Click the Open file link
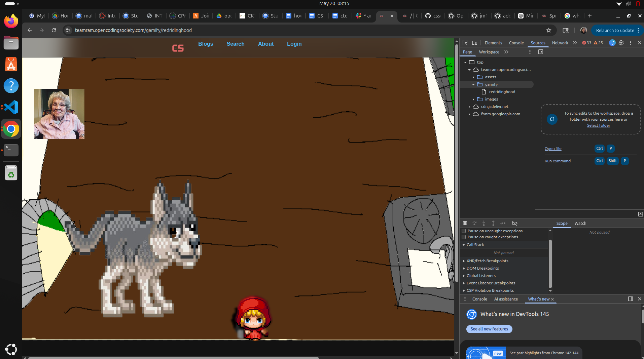 coord(553,149)
